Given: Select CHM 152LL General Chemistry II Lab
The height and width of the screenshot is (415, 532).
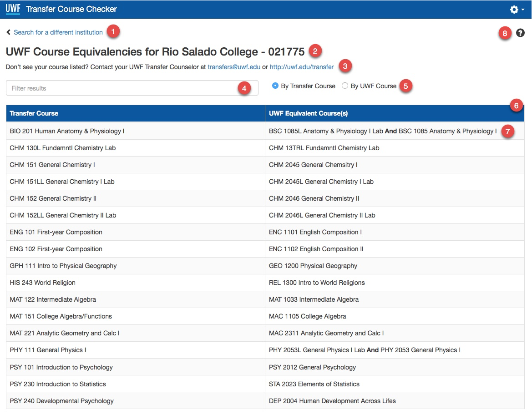Looking at the screenshot, I should point(63,215).
